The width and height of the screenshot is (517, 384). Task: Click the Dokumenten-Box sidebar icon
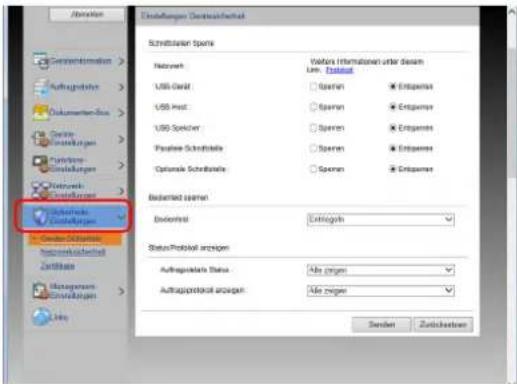point(41,113)
